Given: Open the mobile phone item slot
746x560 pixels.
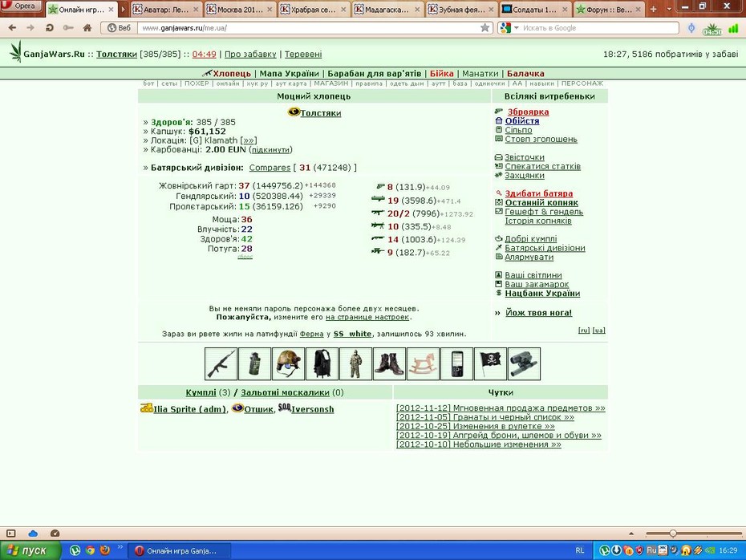Looking at the screenshot, I should (456, 364).
